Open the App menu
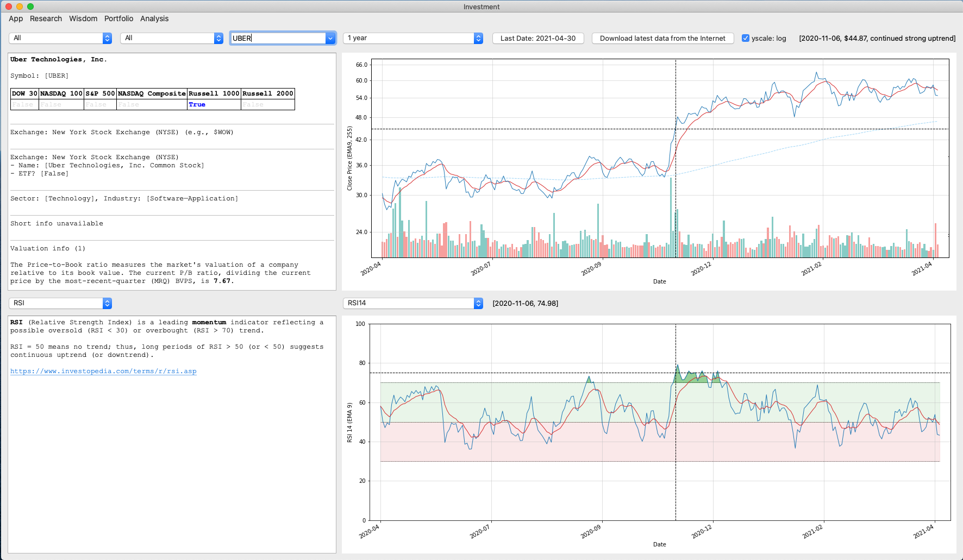 coord(16,18)
